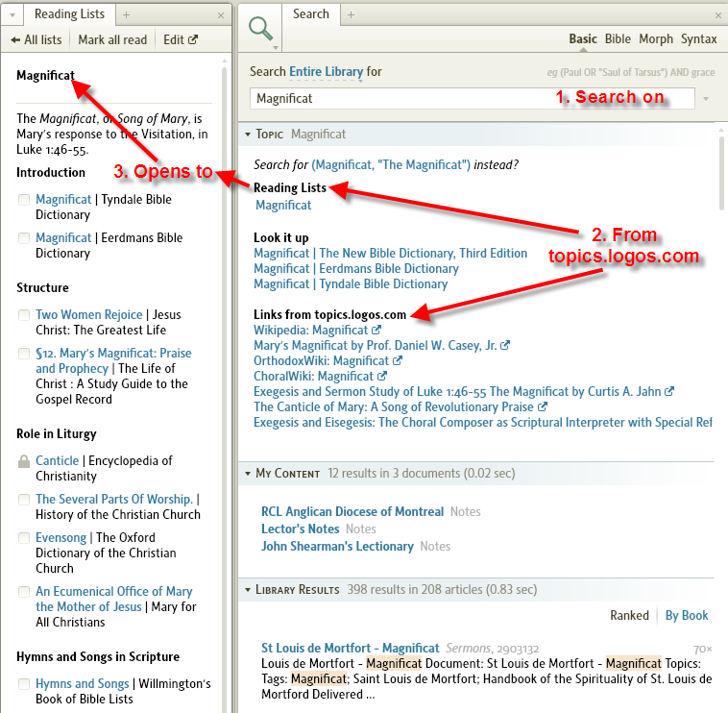The width and height of the screenshot is (728, 713).
Task: Click external icon after Curtis A. Jahn
Action: click(x=669, y=391)
